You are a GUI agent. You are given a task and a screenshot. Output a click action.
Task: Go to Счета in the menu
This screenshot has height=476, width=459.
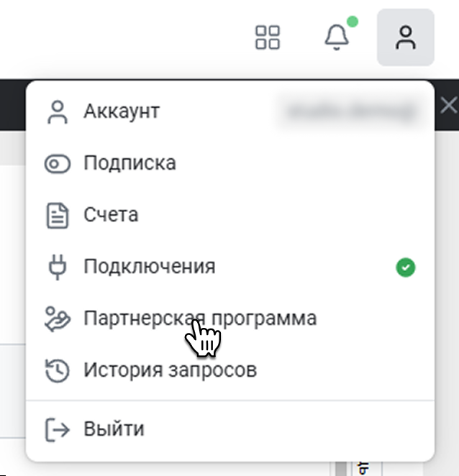coord(111,215)
